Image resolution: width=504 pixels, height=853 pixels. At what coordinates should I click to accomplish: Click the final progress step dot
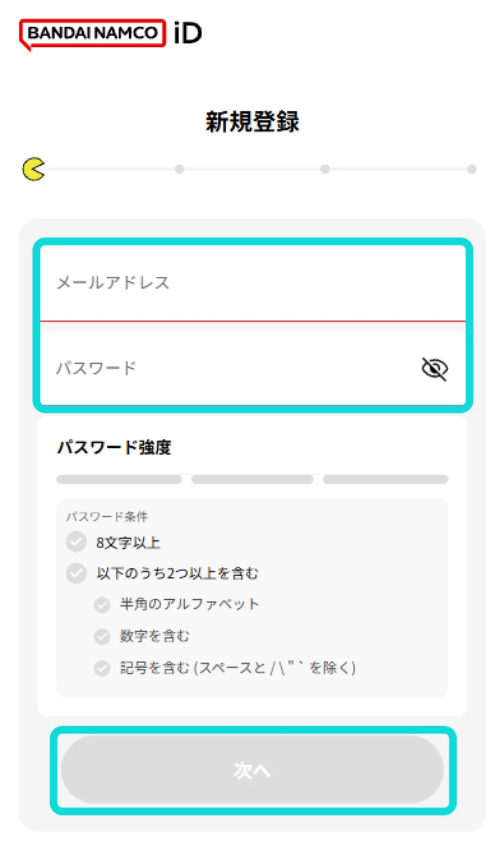click(471, 169)
